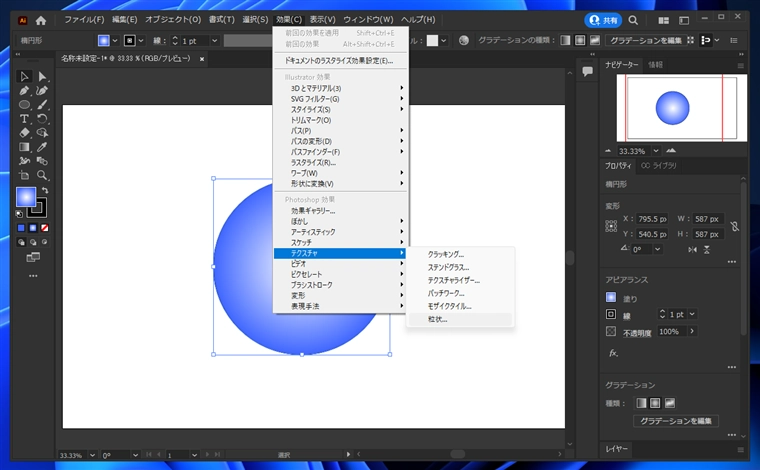The width and height of the screenshot is (760, 470).
Task: Open the fill color dropdown in control bar
Action: point(115,41)
